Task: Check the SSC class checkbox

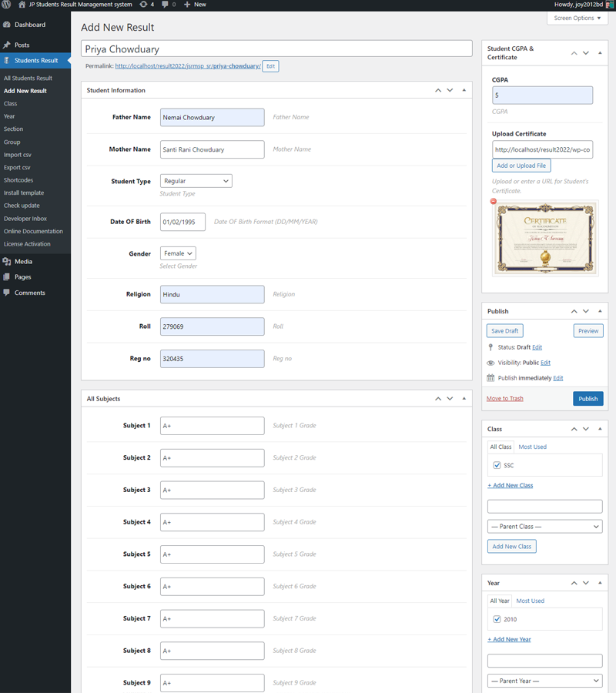Action: tap(497, 465)
